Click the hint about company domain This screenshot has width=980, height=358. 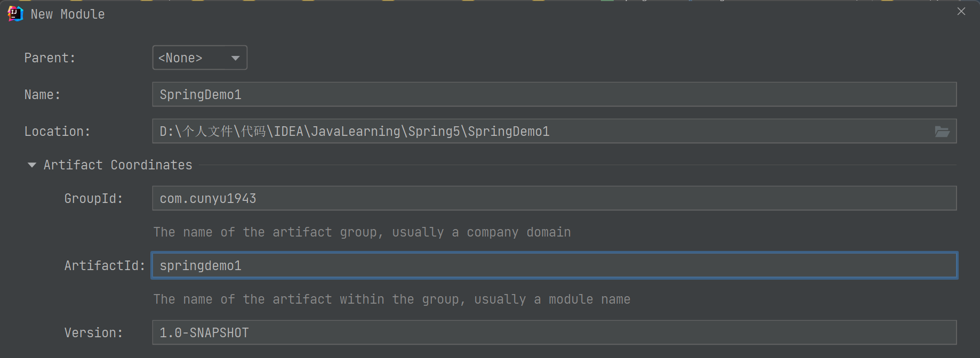coord(362,232)
